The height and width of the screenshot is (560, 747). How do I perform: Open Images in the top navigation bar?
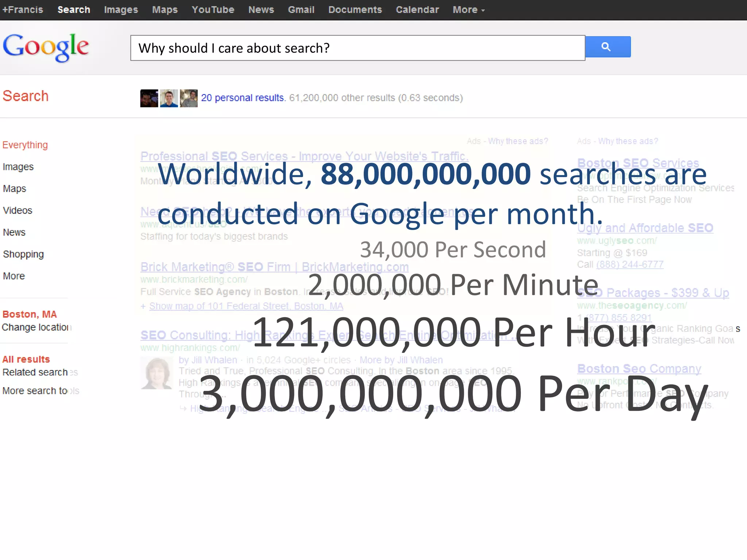coord(121,10)
